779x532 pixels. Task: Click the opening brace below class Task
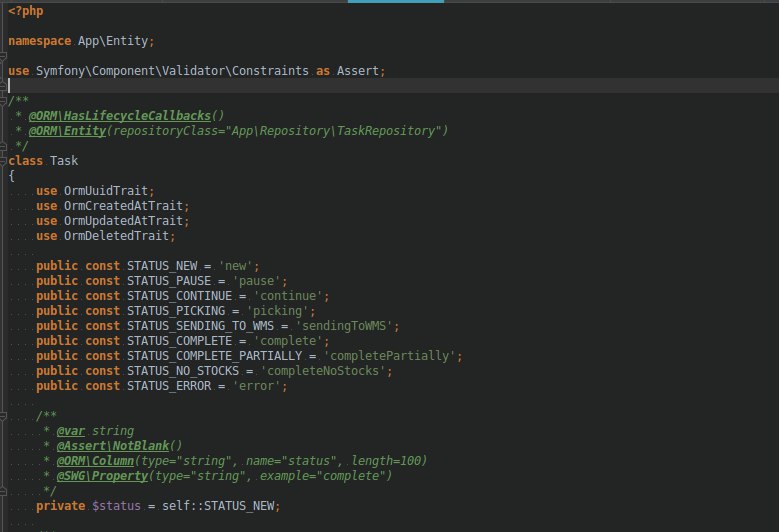click(11, 176)
